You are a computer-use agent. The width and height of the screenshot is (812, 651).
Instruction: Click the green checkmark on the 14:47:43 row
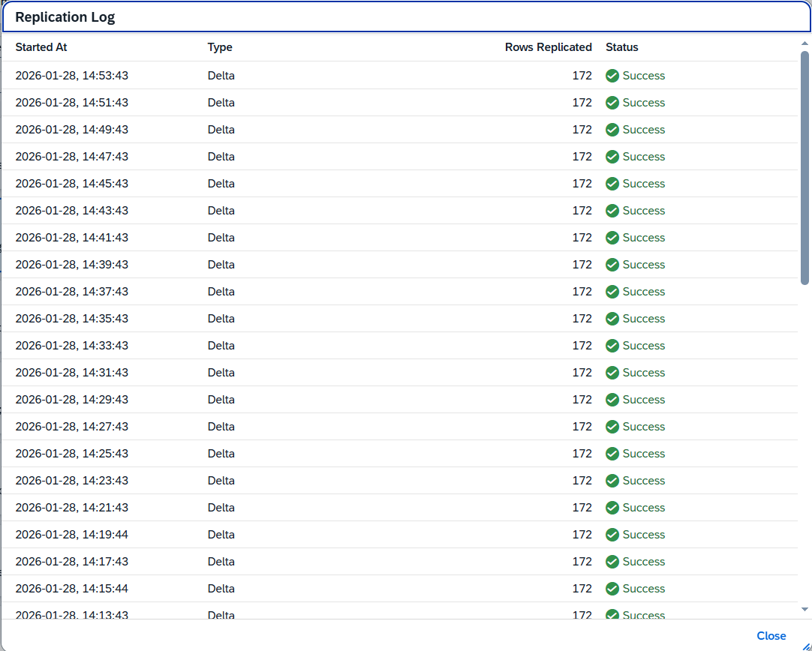tap(612, 157)
